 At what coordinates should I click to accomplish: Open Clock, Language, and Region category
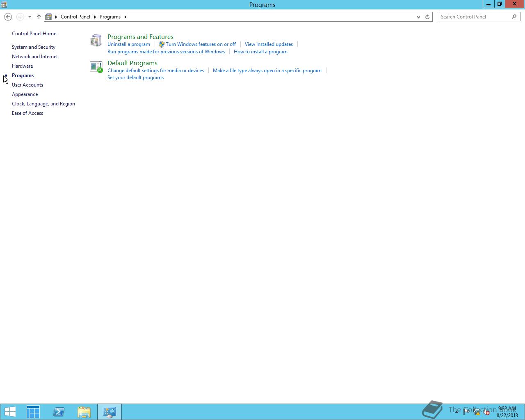point(43,104)
